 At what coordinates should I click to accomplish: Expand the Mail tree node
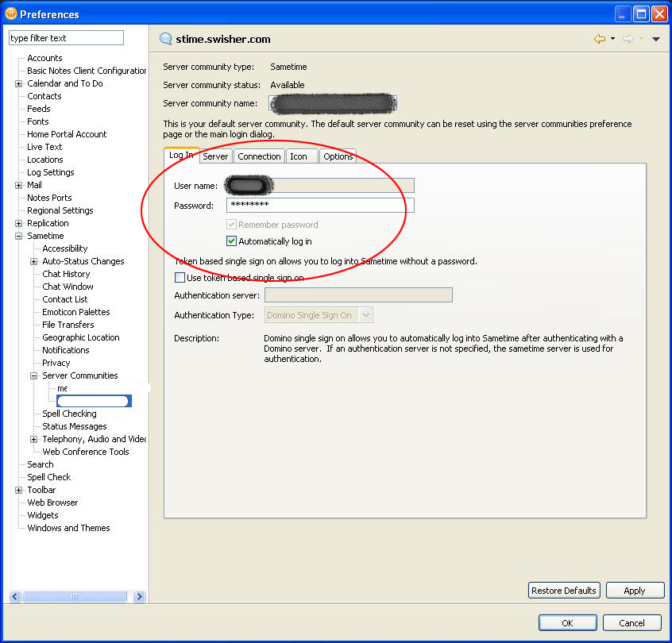pyautogui.click(x=18, y=185)
